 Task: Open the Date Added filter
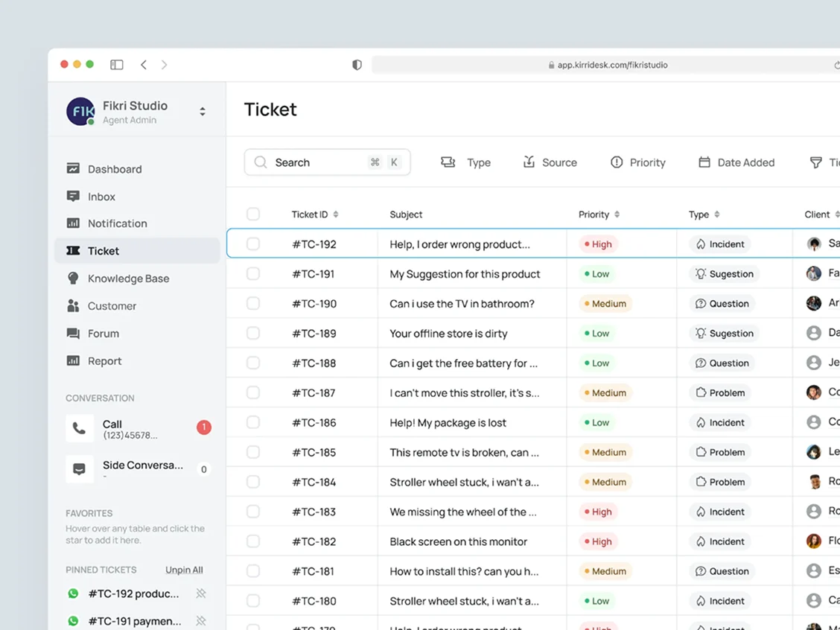tap(736, 162)
